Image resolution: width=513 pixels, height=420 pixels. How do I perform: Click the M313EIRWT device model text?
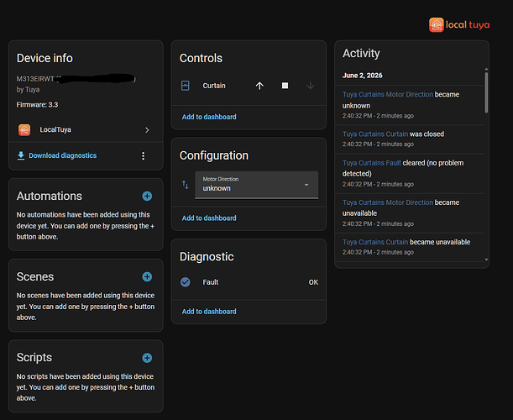coord(35,79)
